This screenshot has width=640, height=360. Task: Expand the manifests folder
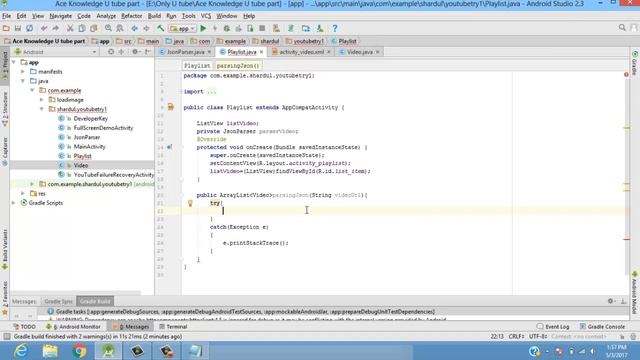tap(23, 71)
